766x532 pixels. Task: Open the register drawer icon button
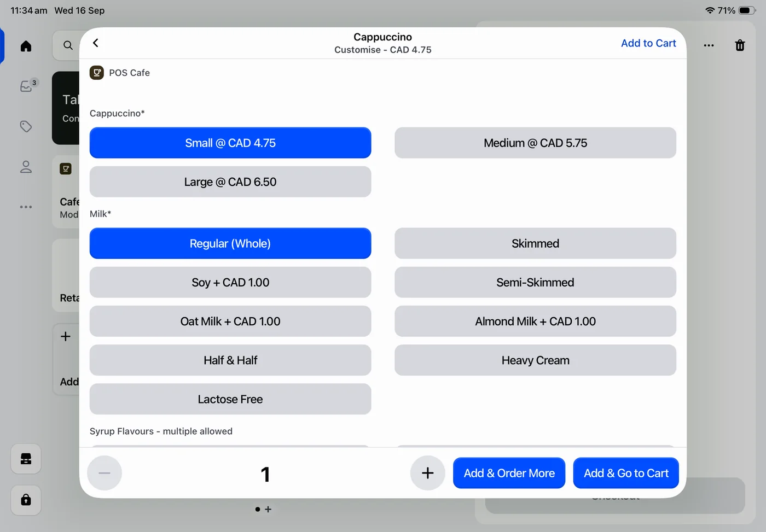click(x=26, y=459)
